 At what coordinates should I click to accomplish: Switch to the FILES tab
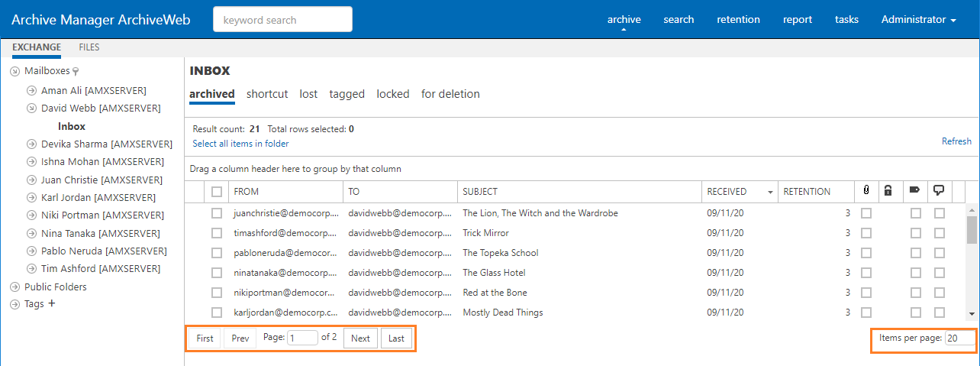click(89, 47)
